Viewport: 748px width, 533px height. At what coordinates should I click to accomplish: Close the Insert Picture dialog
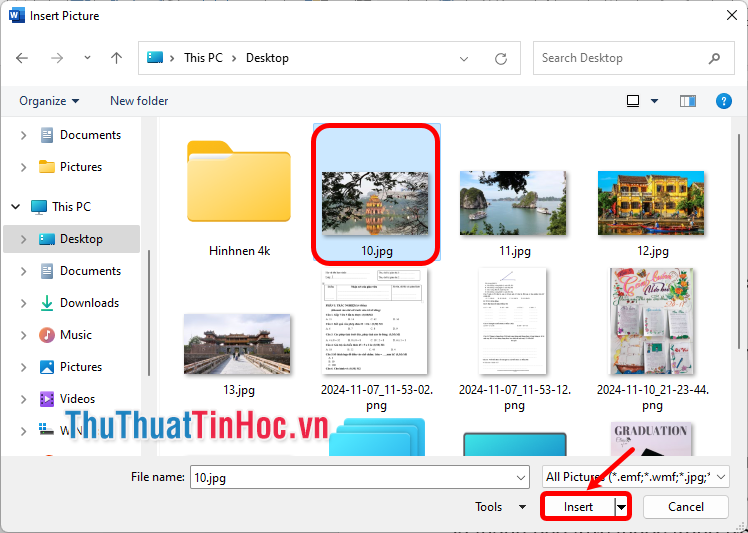(x=732, y=16)
